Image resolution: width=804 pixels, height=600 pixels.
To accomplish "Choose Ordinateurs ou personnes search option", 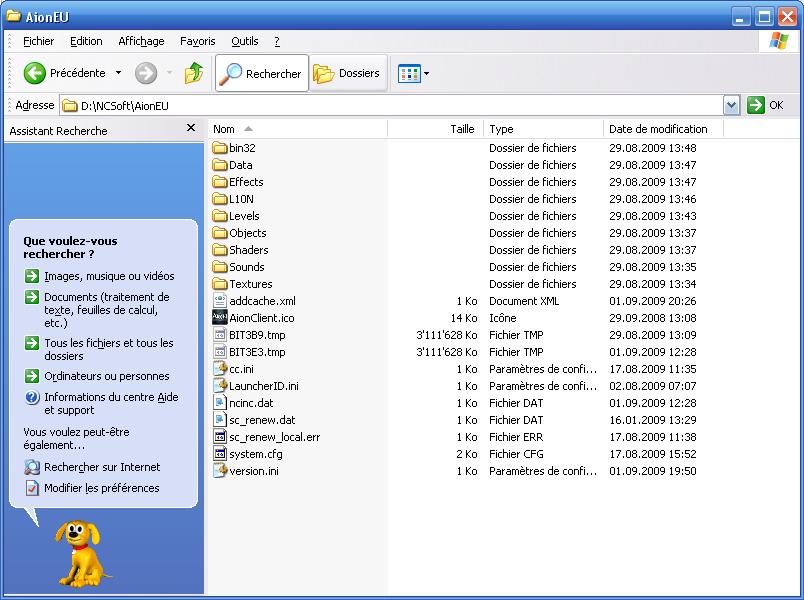I will click(107, 376).
